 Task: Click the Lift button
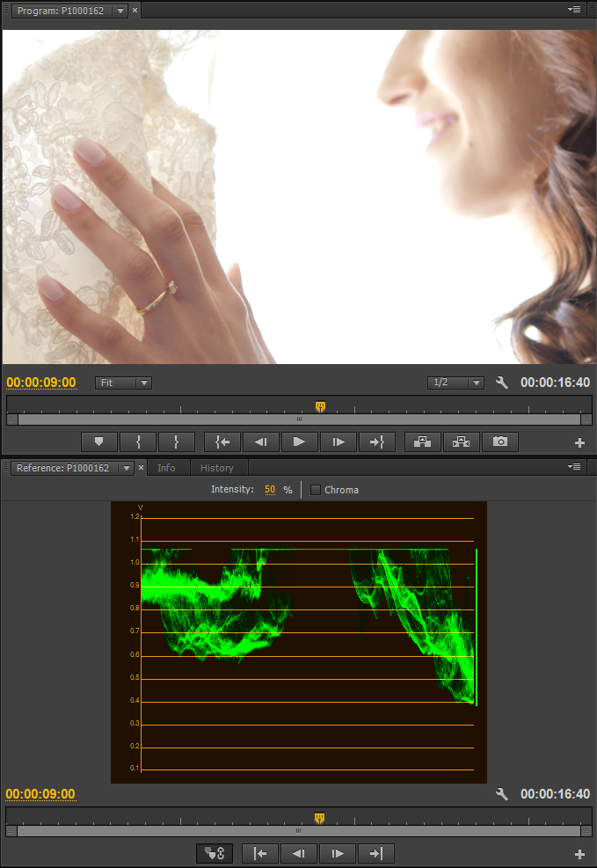pyautogui.click(x=423, y=441)
